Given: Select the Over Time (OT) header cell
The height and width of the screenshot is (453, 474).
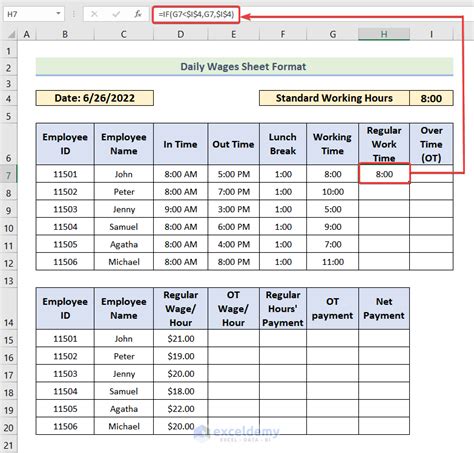Looking at the screenshot, I should pos(431,144).
